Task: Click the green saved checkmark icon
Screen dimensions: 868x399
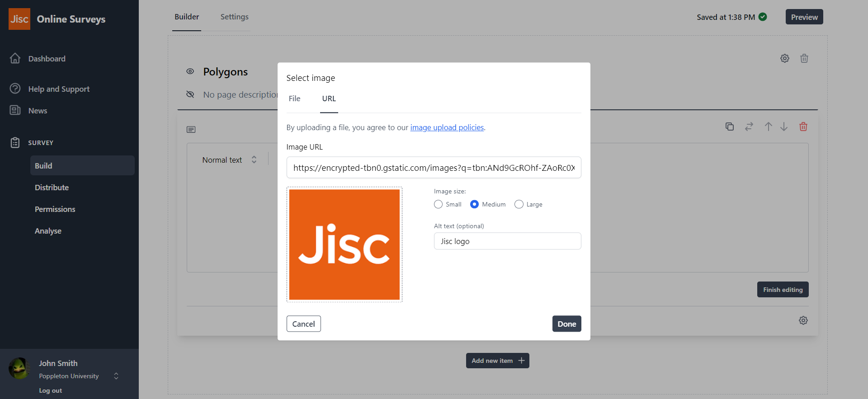Action: click(x=763, y=17)
